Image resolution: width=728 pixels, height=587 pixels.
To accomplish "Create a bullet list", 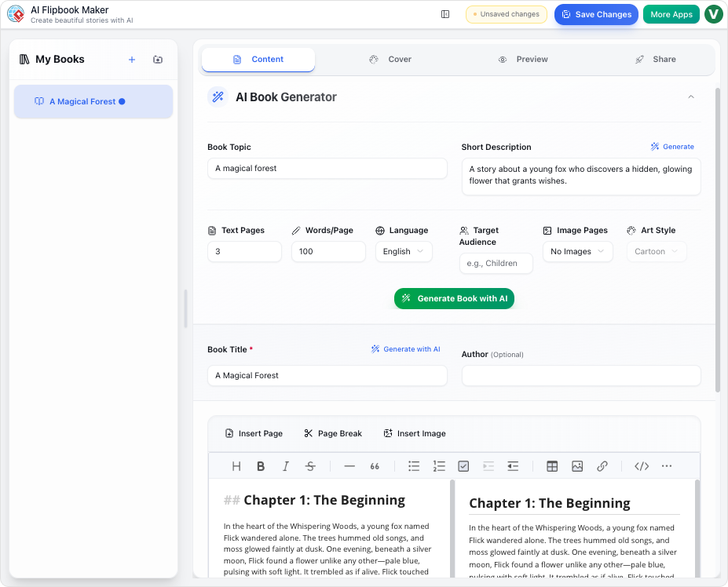I will point(414,465).
